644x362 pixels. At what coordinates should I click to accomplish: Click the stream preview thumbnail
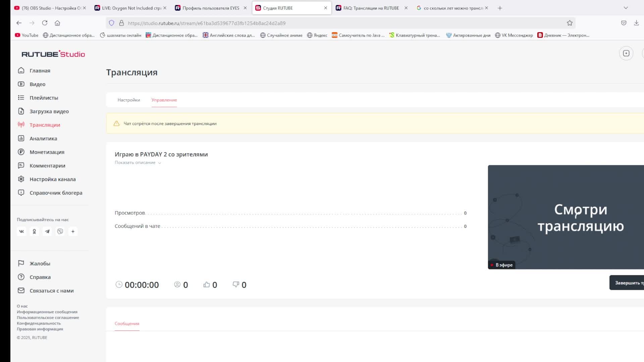click(x=566, y=217)
